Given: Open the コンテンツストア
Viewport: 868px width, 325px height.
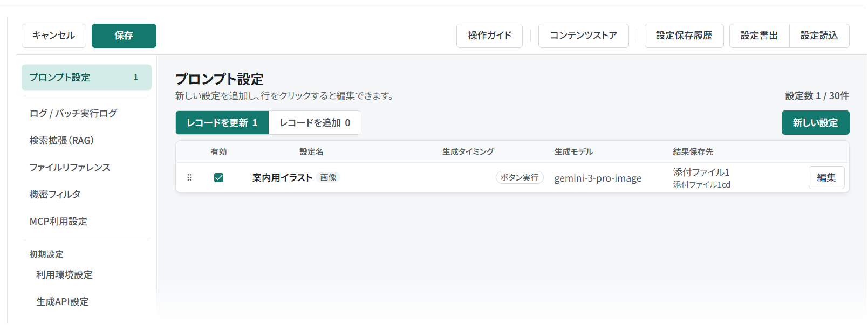Looking at the screenshot, I should pos(584,36).
